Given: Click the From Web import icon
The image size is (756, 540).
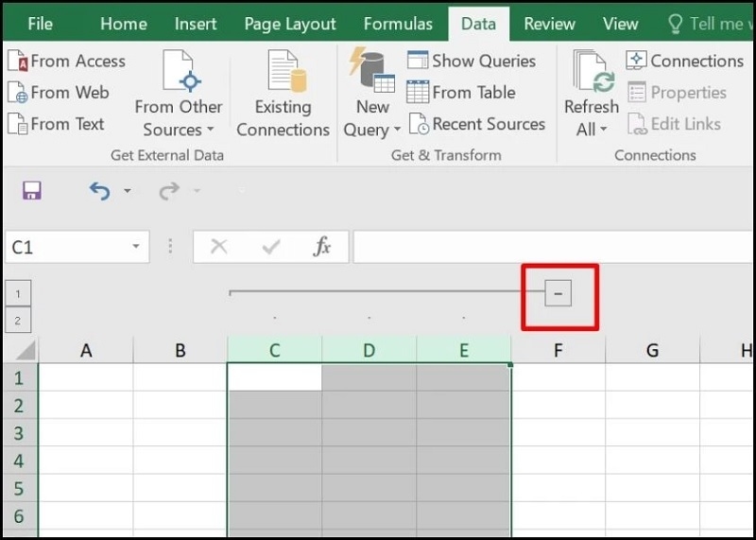Looking at the screenshot, I should point(18,93).
